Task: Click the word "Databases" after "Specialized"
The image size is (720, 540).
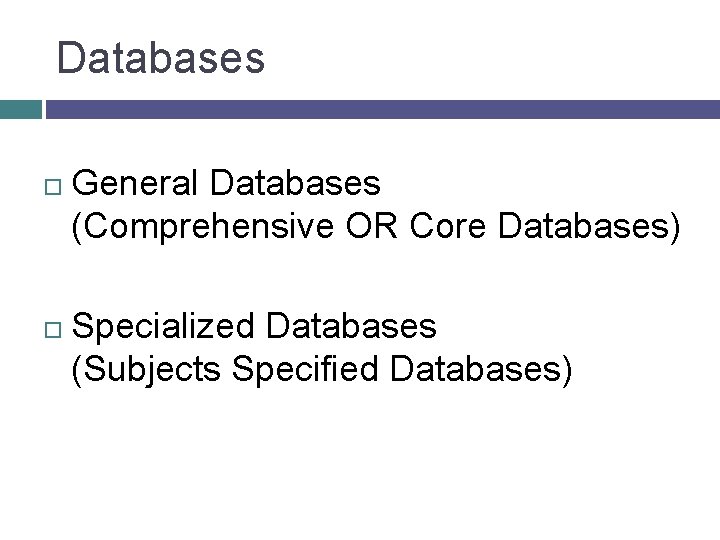Action: click(x=351, y=326)
